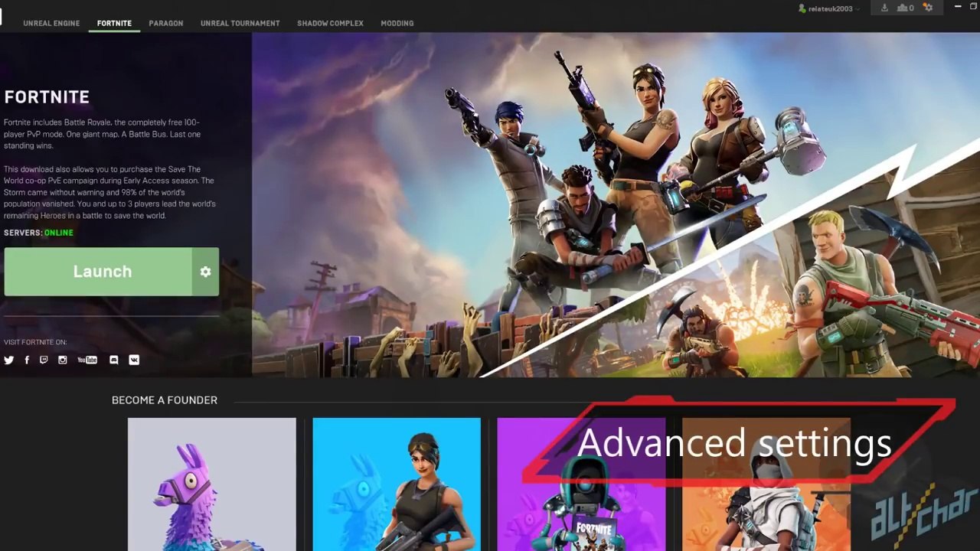Open Fortnite's Discord server
The image size is (980, 551).
[114, 360]
